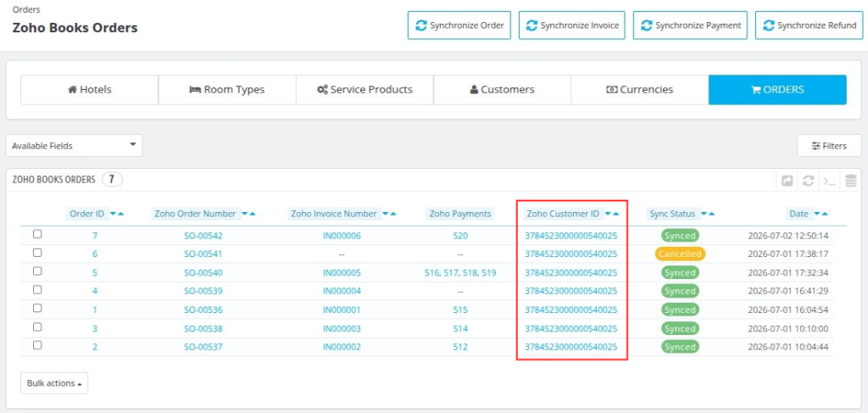Tick the checkbox for order 7
This screenshot has height=413, width=868.
(37, 234)
